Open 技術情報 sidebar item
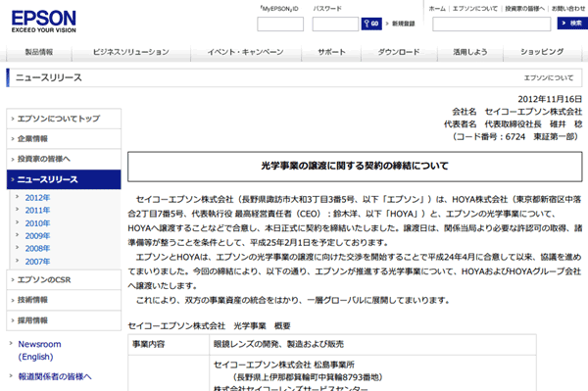 pyautogui.click(x=64, y=300)
